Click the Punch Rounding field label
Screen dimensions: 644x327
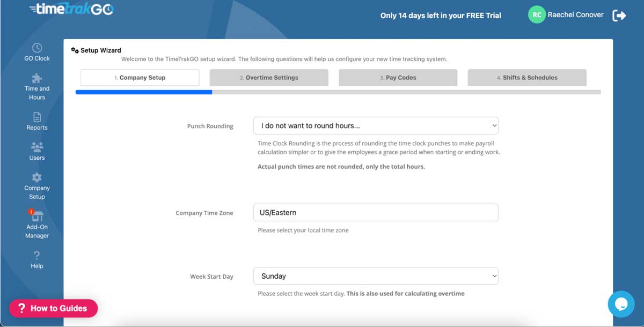tap(210, 126)
